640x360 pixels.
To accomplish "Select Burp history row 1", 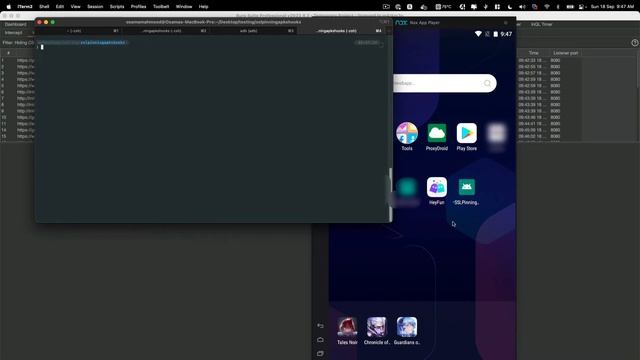I will click(18, 60).
